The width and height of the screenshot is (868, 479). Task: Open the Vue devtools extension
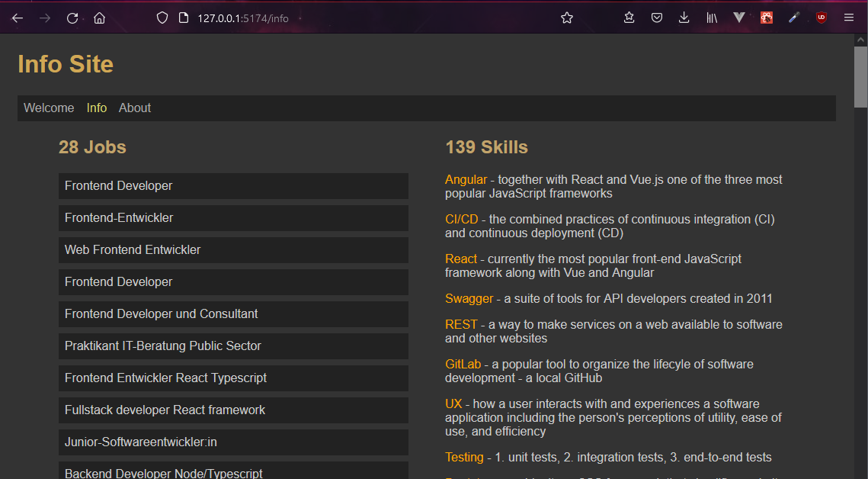click(x=738, y=18)
